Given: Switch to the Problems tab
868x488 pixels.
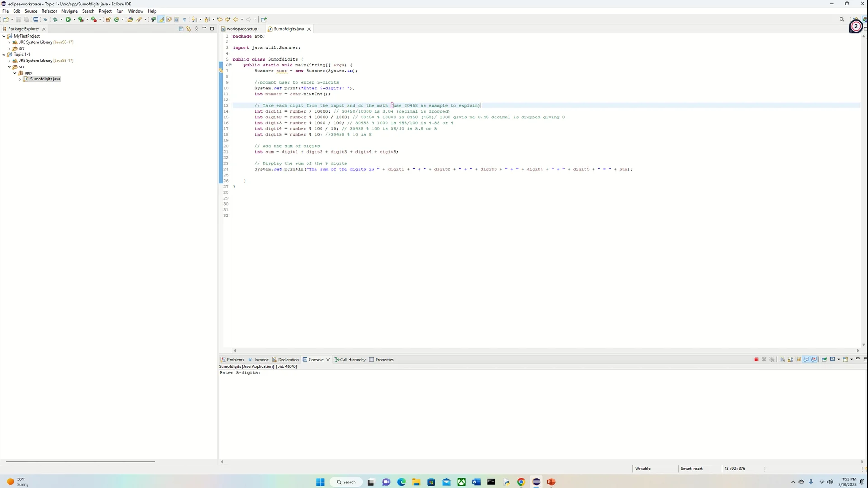Looking at the screenshot, I should point(235,360).
